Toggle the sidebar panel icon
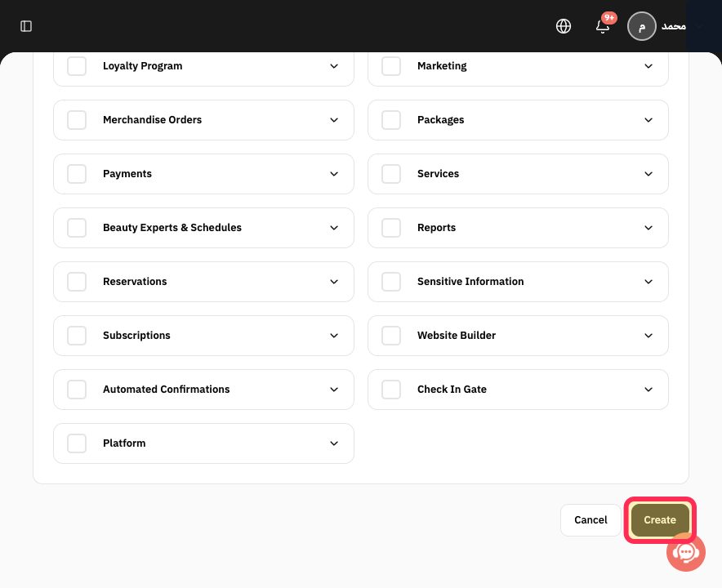 26,26
